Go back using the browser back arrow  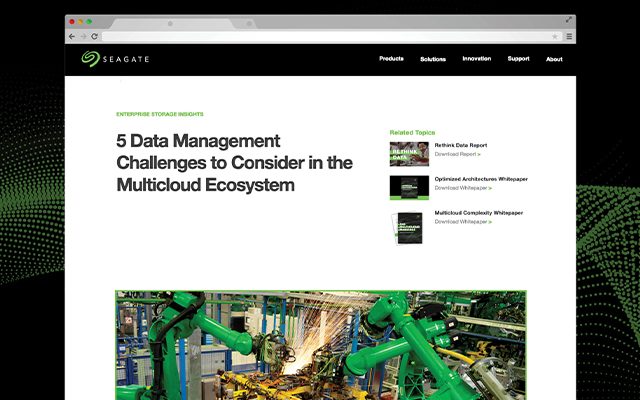click(x=72, y=36)
